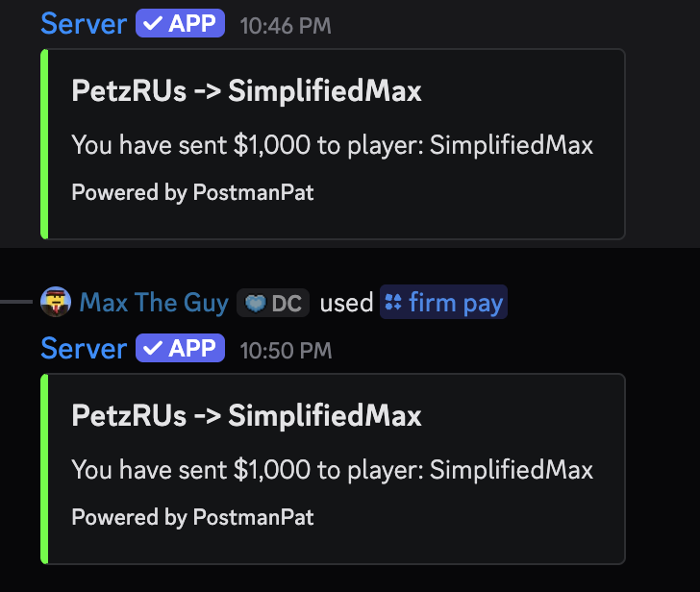Select the first PetzRUs -> SimplifiedMax embed title
Screen dimensions: 700x592
(246, 91)
